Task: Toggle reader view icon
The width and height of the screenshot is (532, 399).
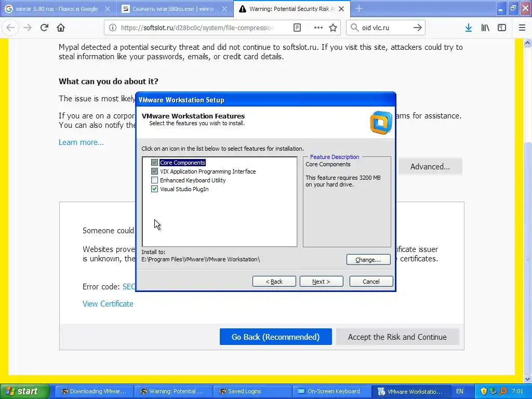Action: 297,28
